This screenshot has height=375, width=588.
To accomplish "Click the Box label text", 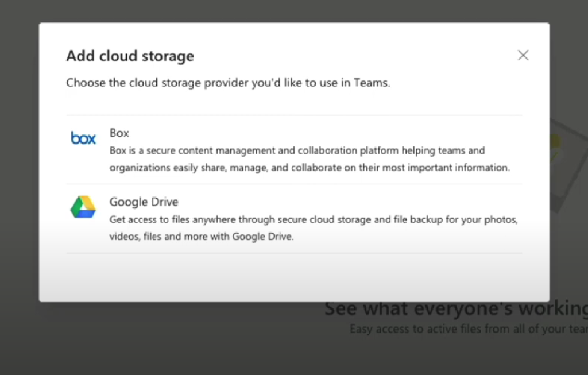I will pos(119,133).
